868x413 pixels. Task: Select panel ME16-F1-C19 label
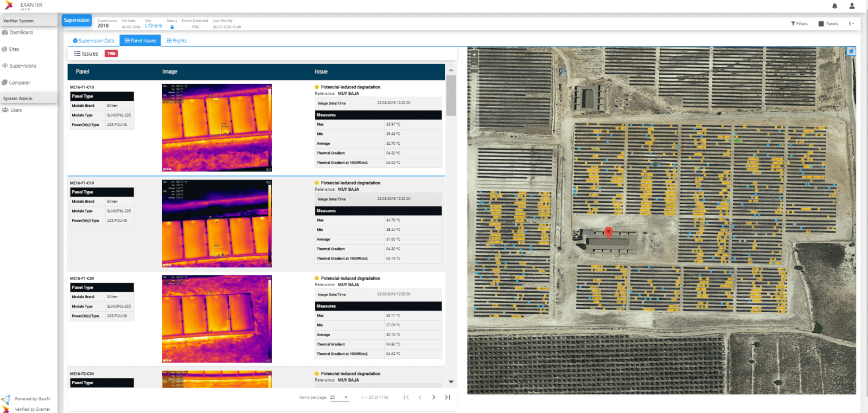click(82, 183)
